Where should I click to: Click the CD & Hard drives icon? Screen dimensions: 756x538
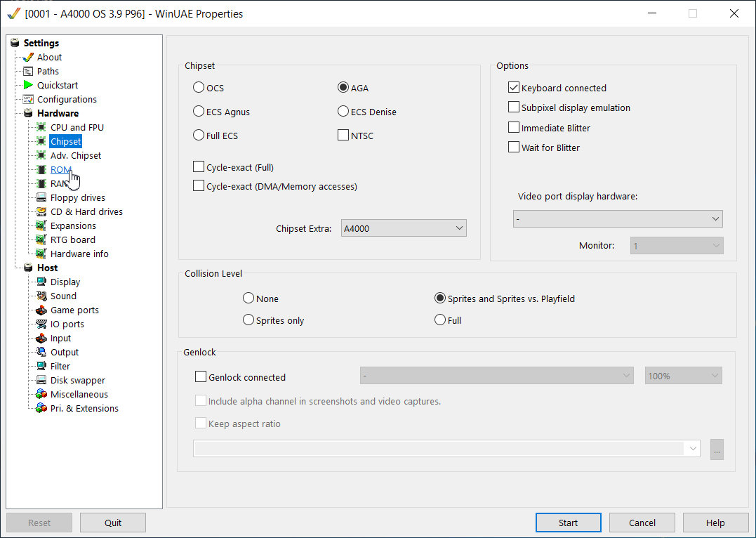tap(42, 211)
